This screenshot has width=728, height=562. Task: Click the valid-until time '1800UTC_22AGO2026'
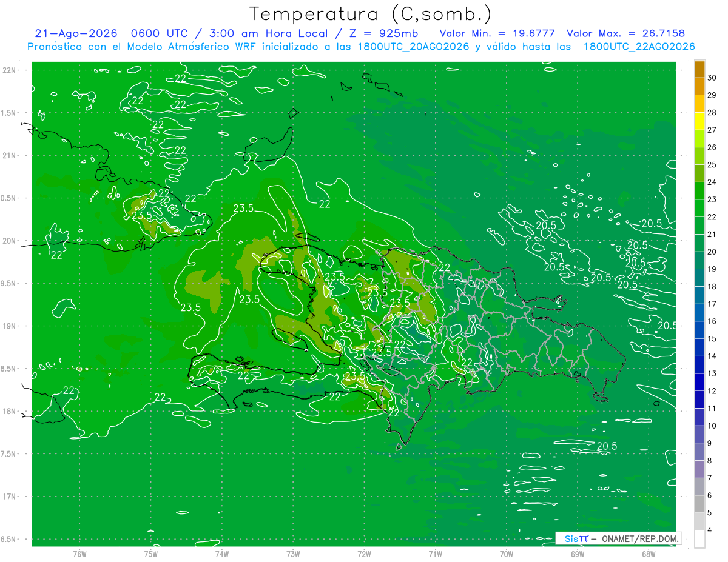[639, 47]
